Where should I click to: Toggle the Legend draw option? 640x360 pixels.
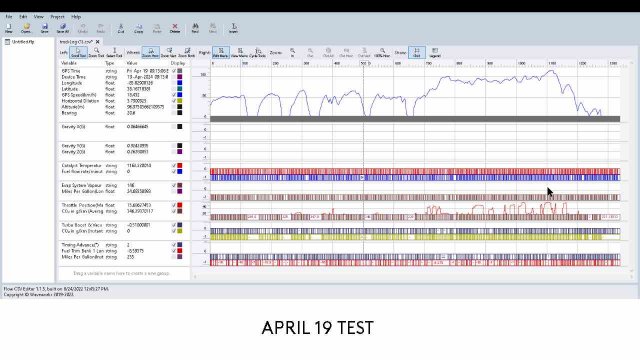435,52
